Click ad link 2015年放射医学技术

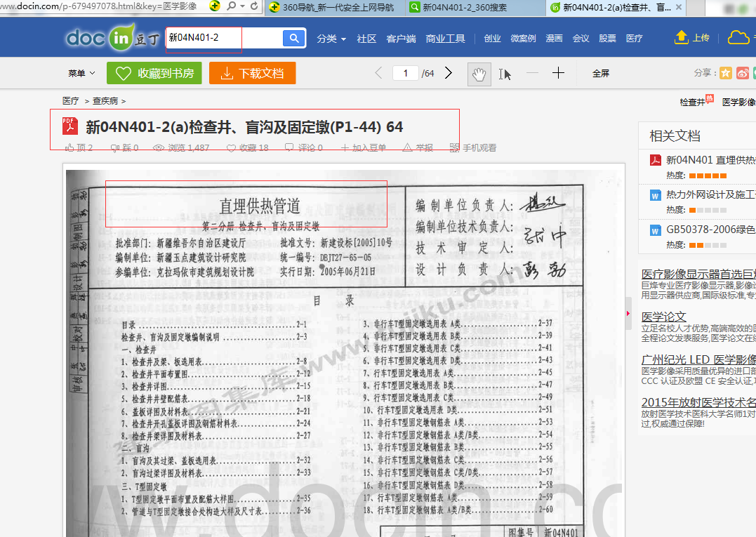pos(698,402)
